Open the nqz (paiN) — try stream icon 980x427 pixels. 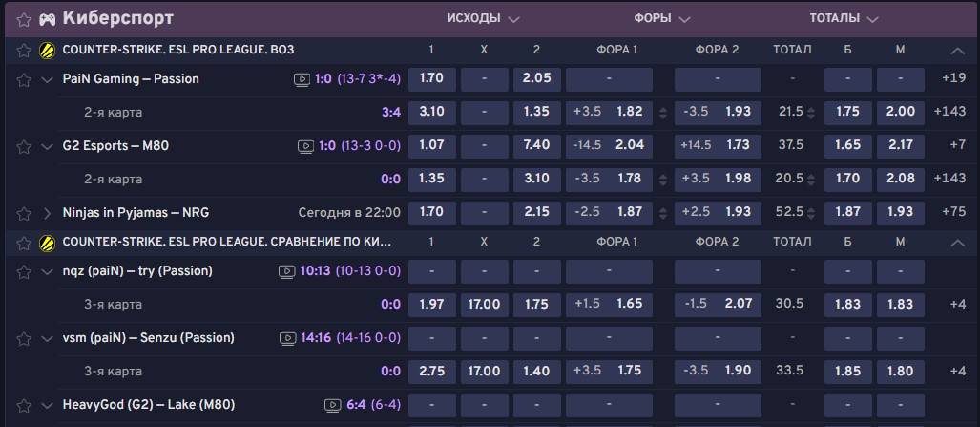(x=286, y=271)
